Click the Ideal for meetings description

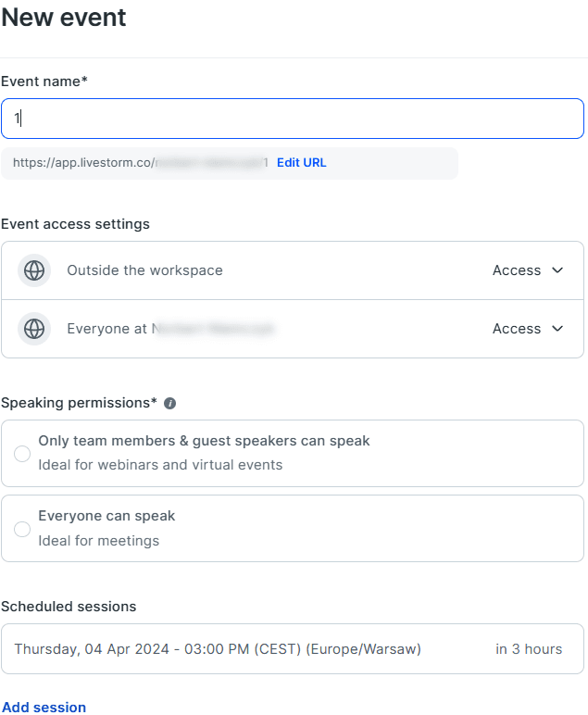pos(98,541)
